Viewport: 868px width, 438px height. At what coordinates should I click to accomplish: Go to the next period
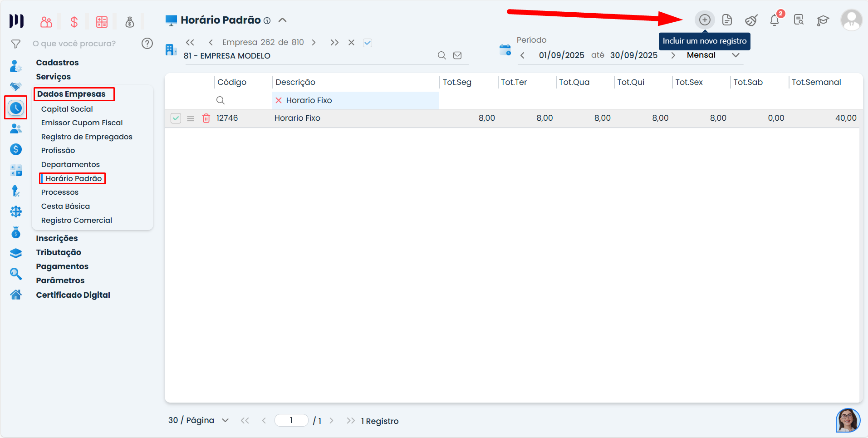click(673, 55)
